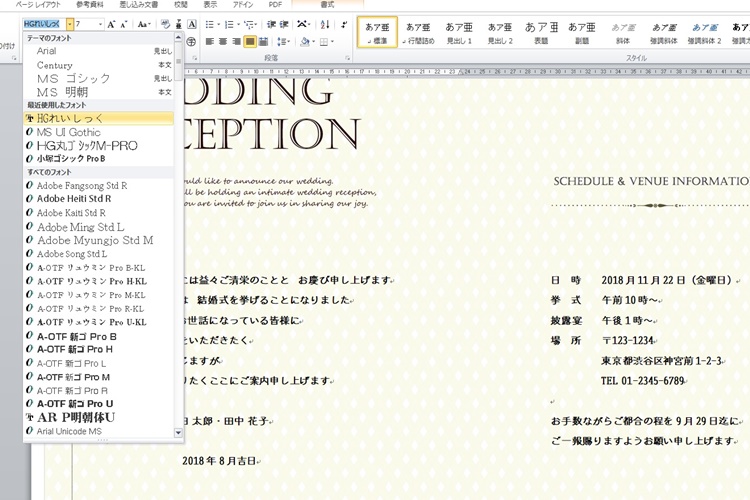The image size is (750, 500).
Task: Click the Grow Font icon
Action: 113,23
